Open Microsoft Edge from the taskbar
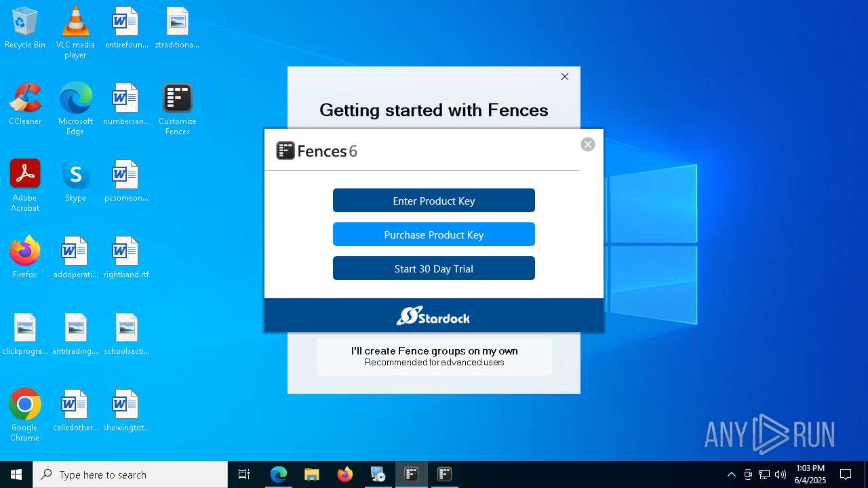 click(x=279, y=474)
